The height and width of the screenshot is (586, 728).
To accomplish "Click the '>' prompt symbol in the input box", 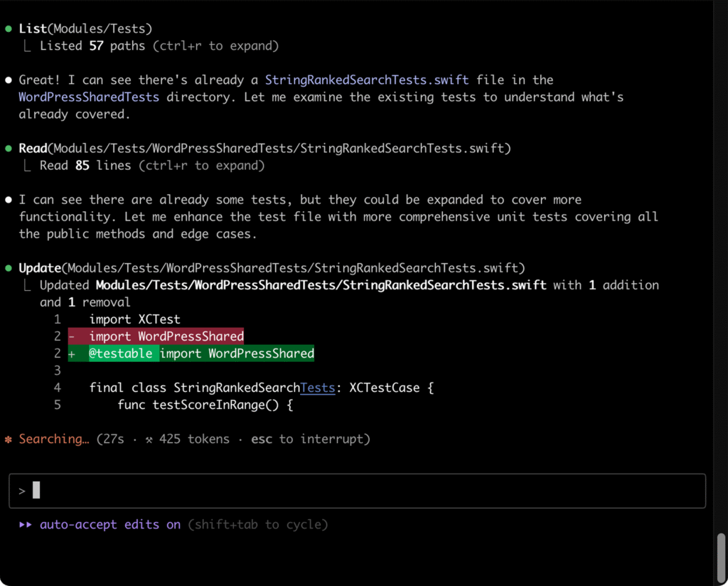I will [22, 491].
